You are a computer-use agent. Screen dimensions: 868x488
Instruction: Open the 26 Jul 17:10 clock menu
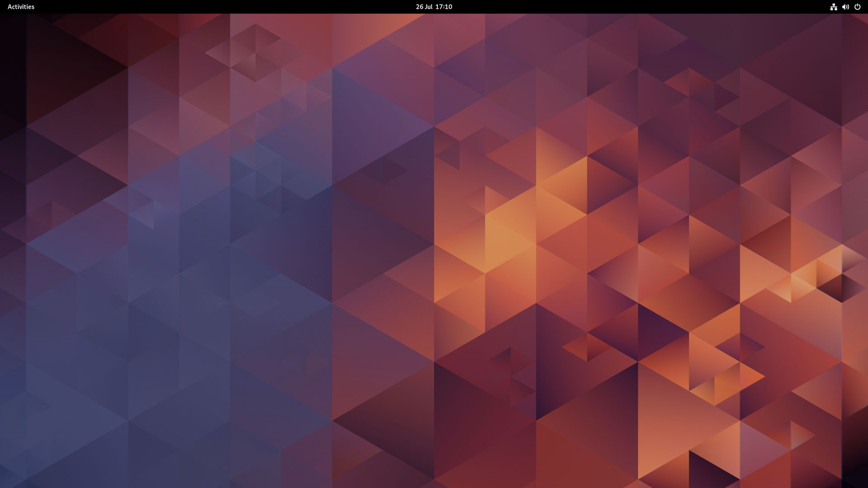tap(434, 7)
